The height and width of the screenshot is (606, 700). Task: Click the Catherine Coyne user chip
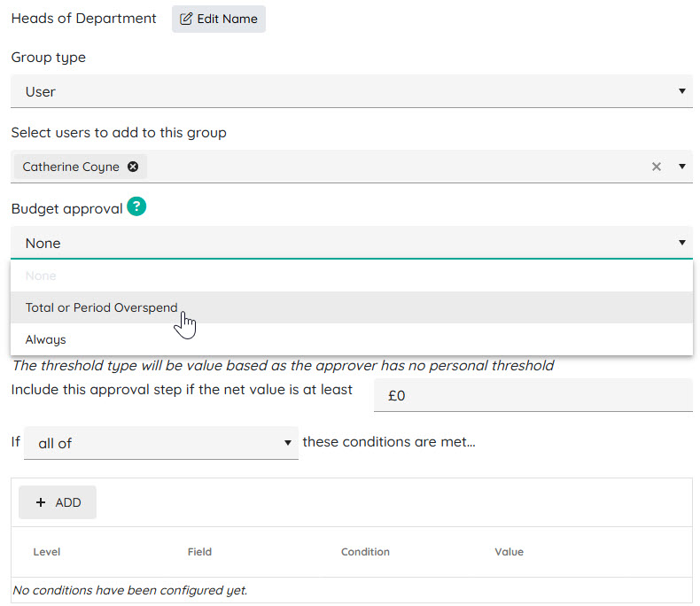pos(81,167)
